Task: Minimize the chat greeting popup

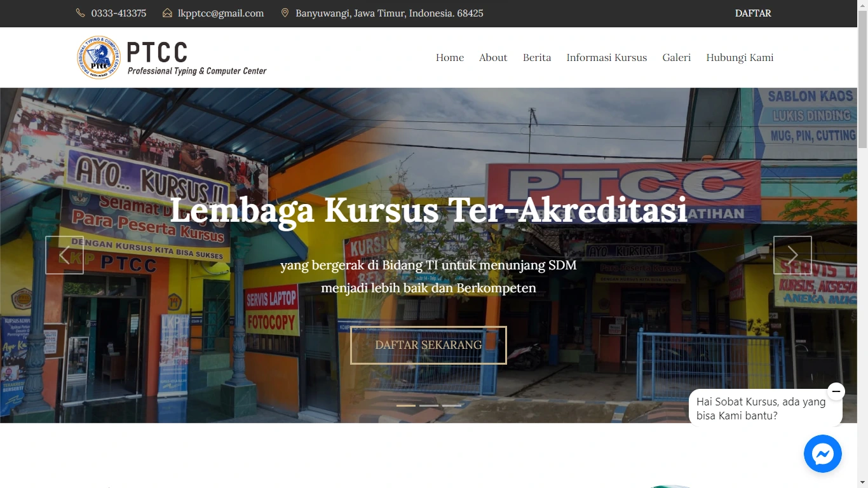Action: pyautogui.click(x=836, y=391)
